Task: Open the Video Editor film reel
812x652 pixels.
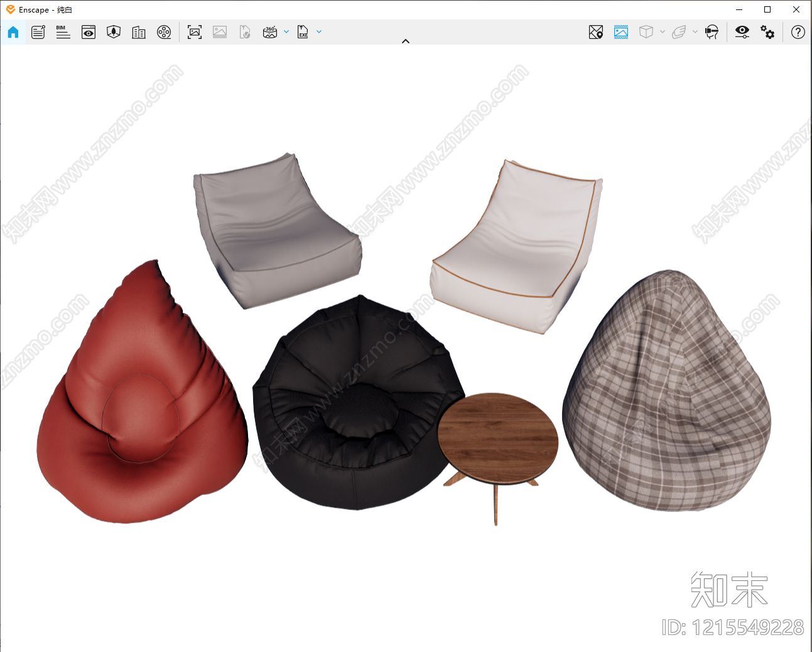Action: click(164, 32)
